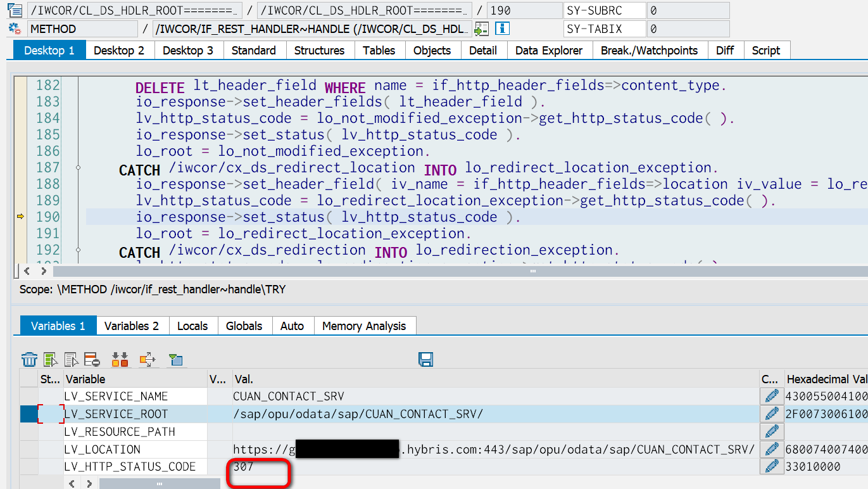Switch to the Variables 2 tab
This screenshot has height=489, width=868.
[x=132, y=326]
